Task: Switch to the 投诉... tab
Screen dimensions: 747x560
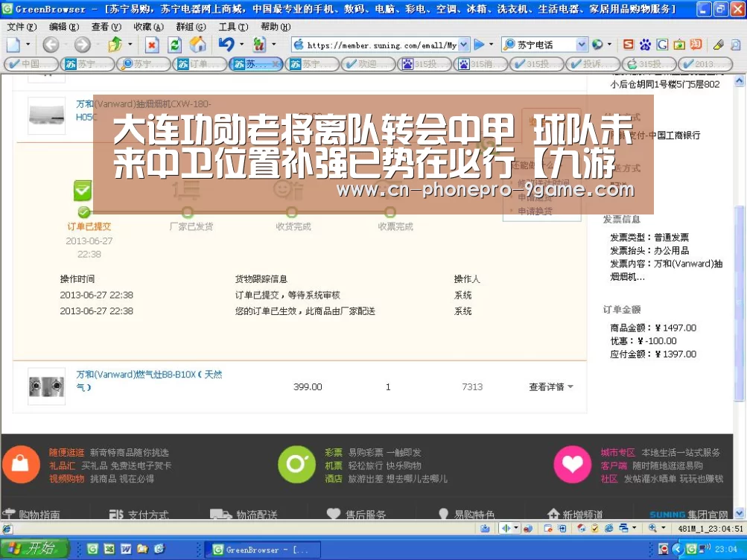Action: (593, 64)
